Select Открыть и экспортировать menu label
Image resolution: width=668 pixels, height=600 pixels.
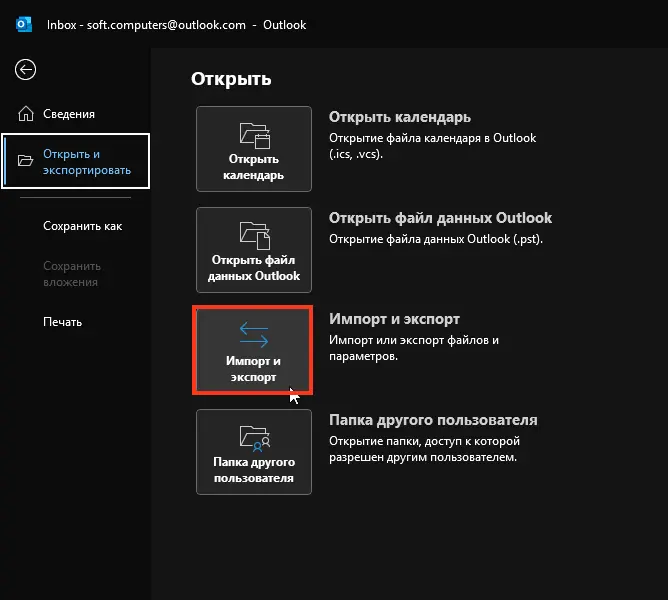87,162
